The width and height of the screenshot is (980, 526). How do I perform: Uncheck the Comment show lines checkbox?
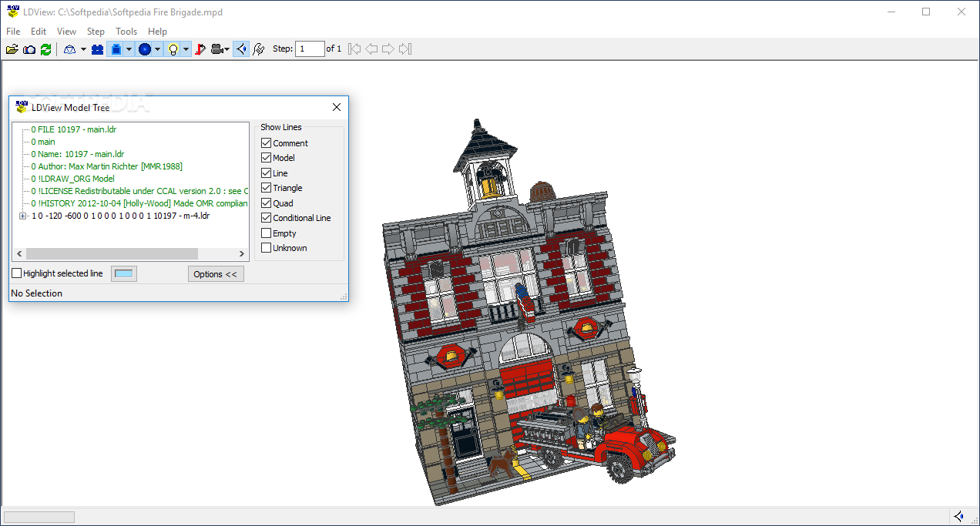point(267,143)
